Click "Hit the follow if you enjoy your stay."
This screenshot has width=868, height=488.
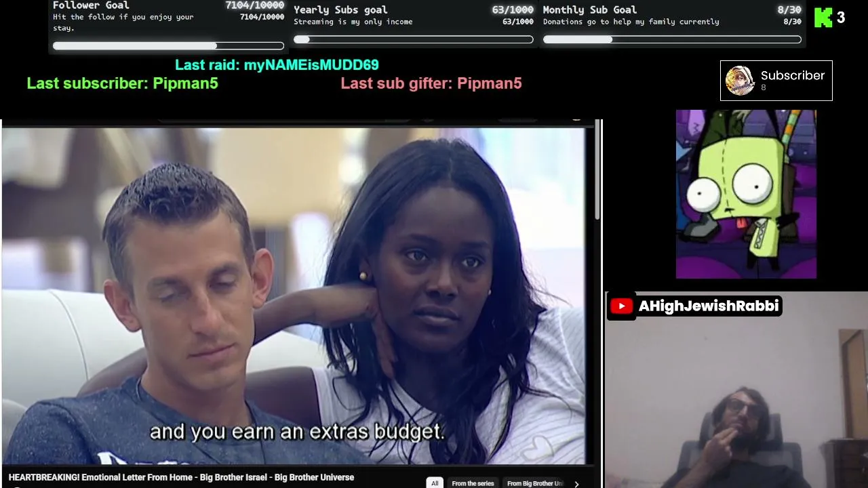pos(123,22)
